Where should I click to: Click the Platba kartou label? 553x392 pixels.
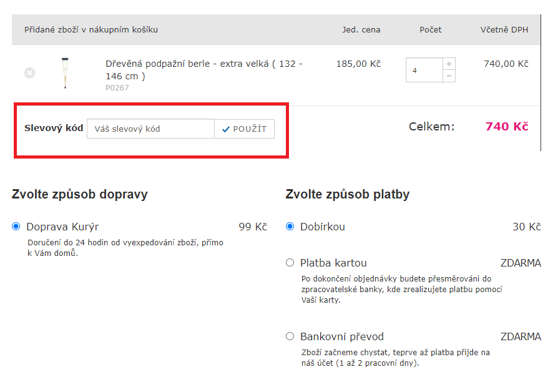coord(333,263)
